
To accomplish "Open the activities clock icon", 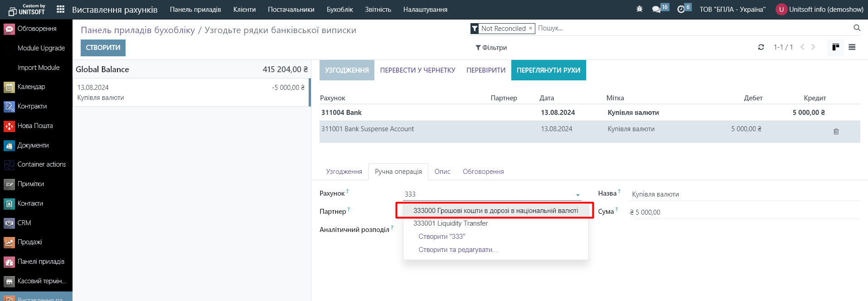I will [681, 10].
